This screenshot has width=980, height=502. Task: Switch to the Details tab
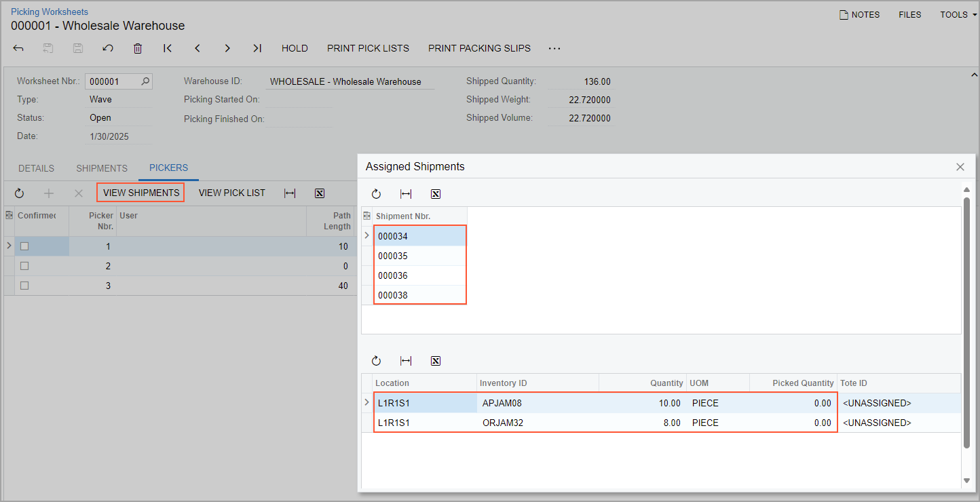click(x=36, y=168)
